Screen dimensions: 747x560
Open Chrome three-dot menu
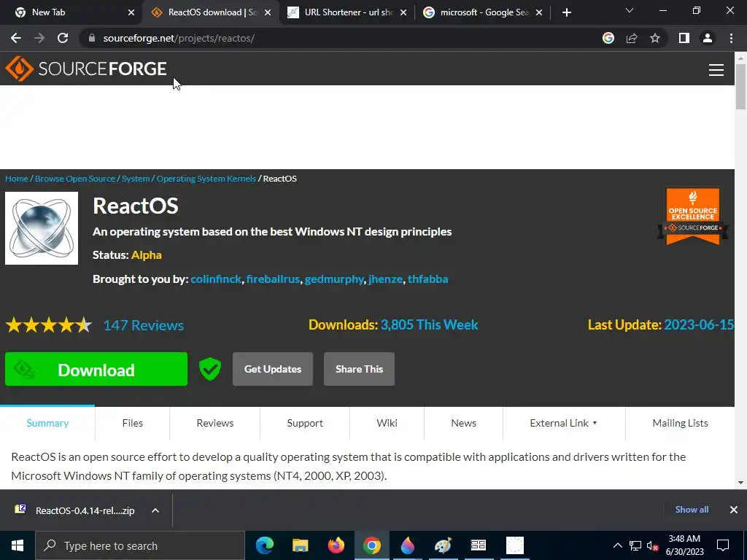(731, 38)
